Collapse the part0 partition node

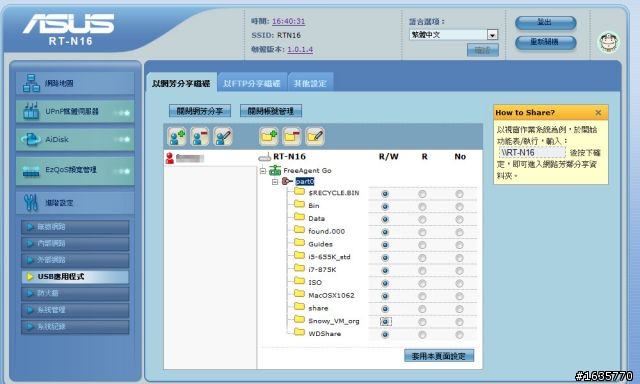(x=275, y=182)
